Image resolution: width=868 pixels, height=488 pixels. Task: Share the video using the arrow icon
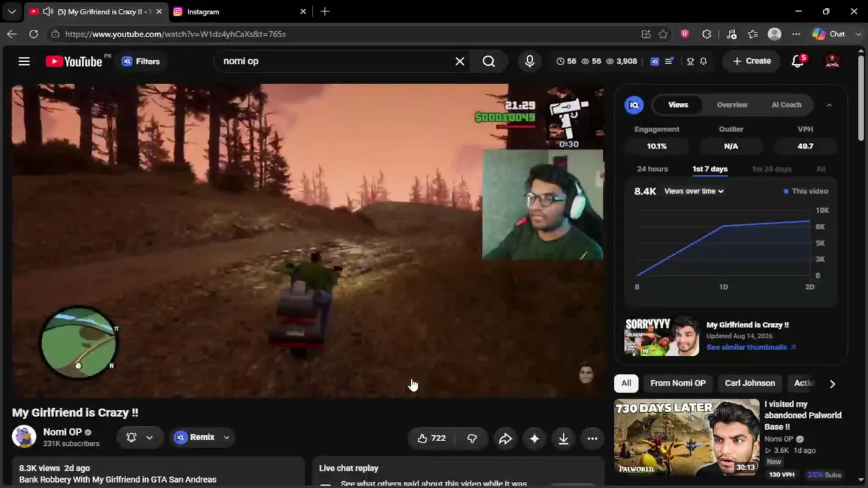505,439
